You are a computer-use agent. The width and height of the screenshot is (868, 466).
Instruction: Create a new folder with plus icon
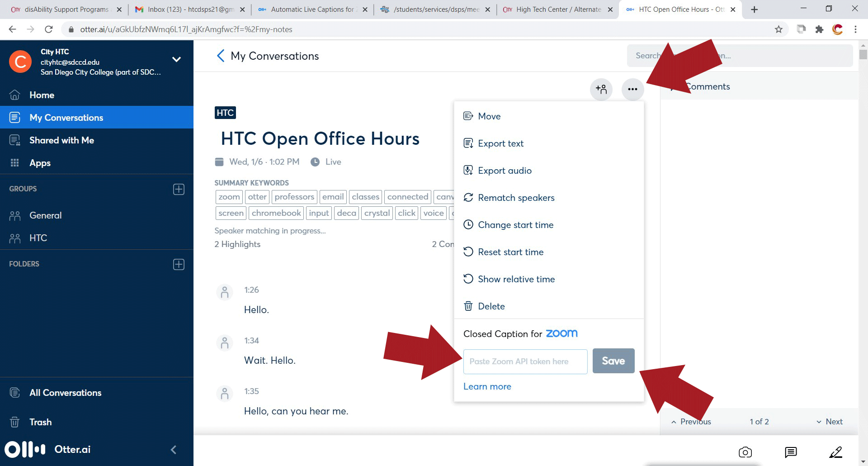tap(179, 264)
